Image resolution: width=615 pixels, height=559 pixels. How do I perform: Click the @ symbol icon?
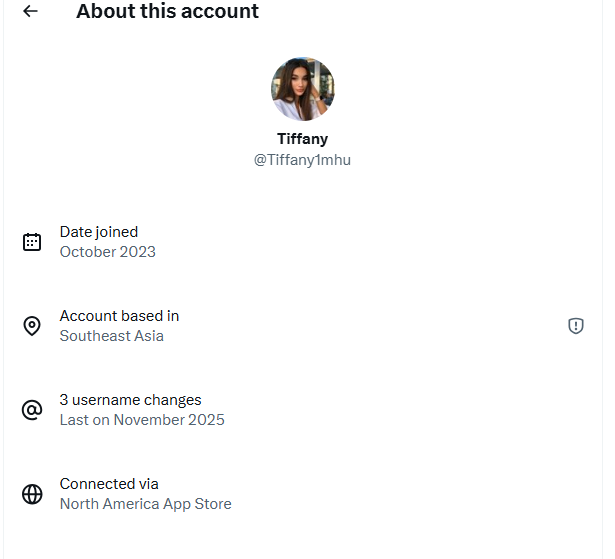pos(32,410)
